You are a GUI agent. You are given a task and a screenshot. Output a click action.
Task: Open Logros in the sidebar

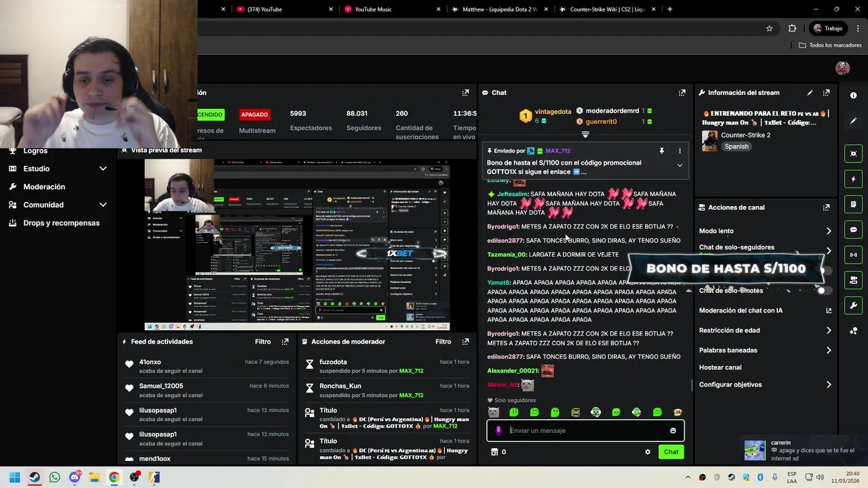tap(35, 151)
